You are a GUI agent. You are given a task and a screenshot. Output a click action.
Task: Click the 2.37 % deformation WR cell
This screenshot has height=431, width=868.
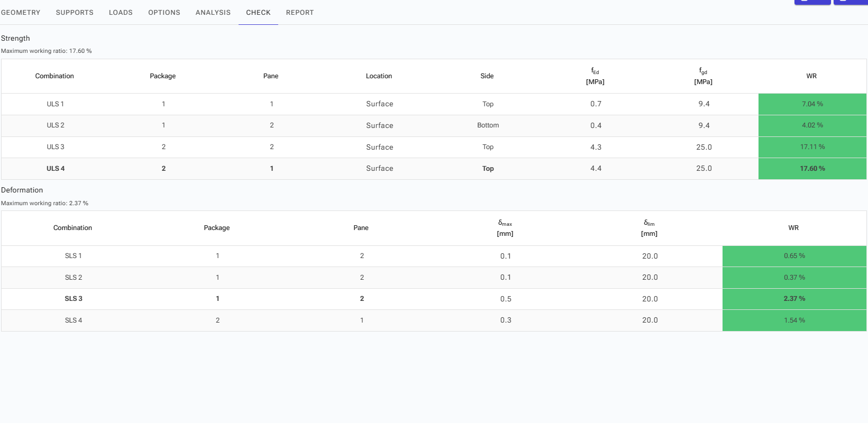(x=794, y=299)
